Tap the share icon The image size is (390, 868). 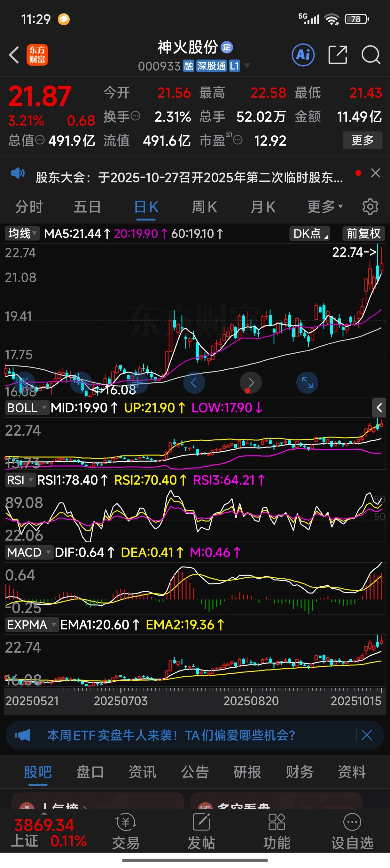[338, 55]
